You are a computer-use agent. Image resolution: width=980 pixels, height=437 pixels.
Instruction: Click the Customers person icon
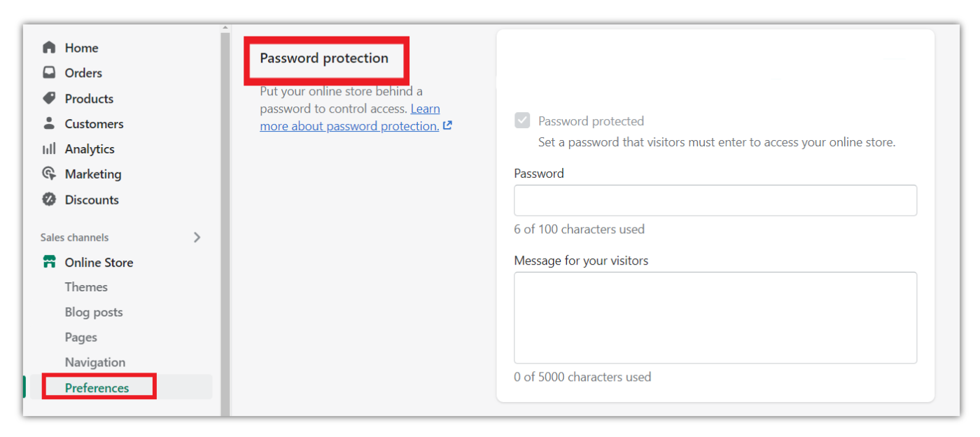pyautogui.click(x=49, y=123)
